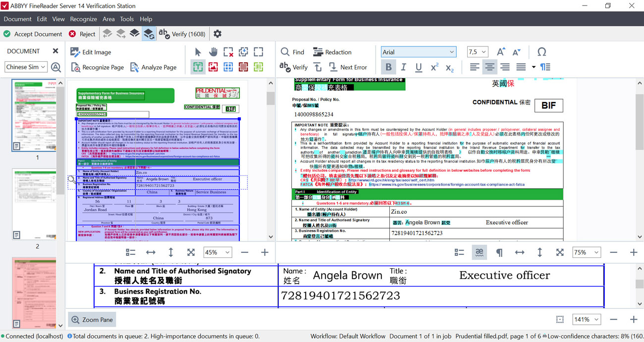
Task: Click Verify (1608) in the main toolbar
Action: [182, 34]
